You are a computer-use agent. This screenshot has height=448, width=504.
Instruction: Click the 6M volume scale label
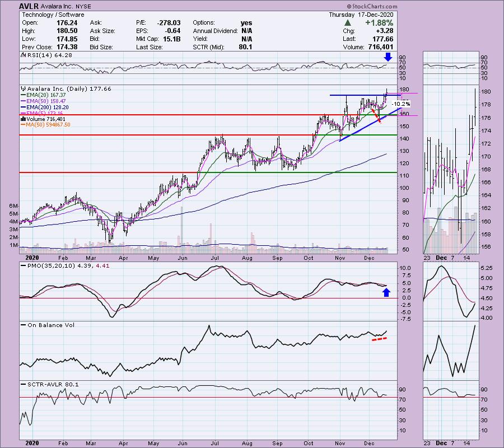point(13,206)
